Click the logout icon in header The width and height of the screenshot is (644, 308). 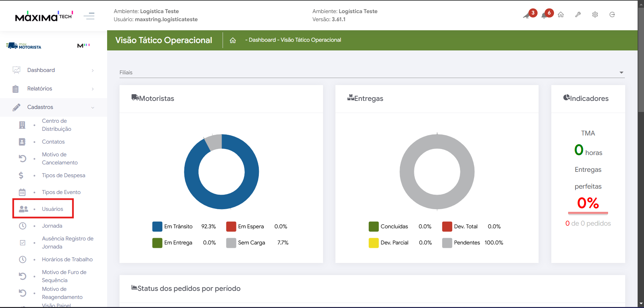[x=612, y=15]
